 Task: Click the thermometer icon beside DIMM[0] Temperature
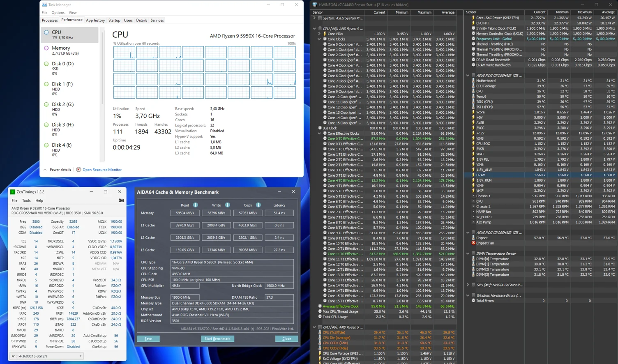click(473, 259)
